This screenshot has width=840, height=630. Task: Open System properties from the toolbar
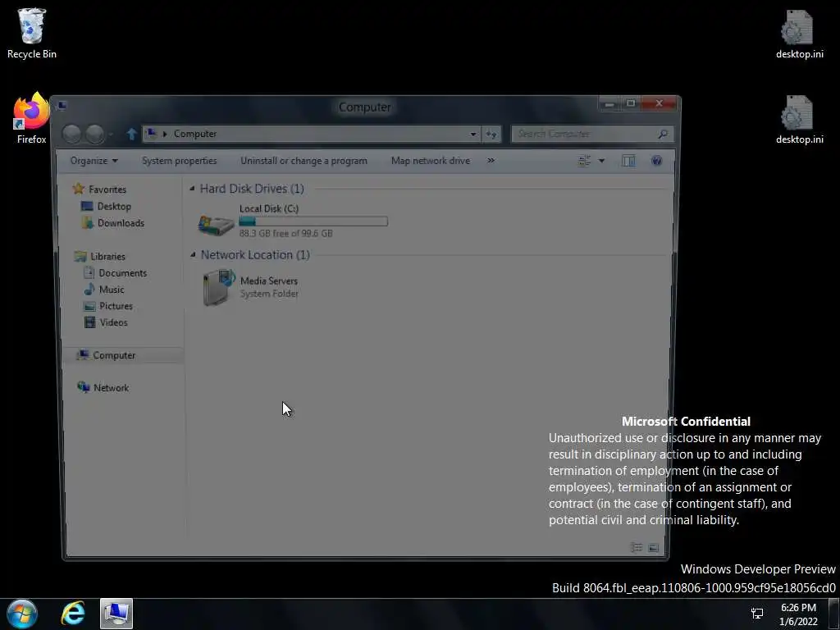(x=180, y=161)
